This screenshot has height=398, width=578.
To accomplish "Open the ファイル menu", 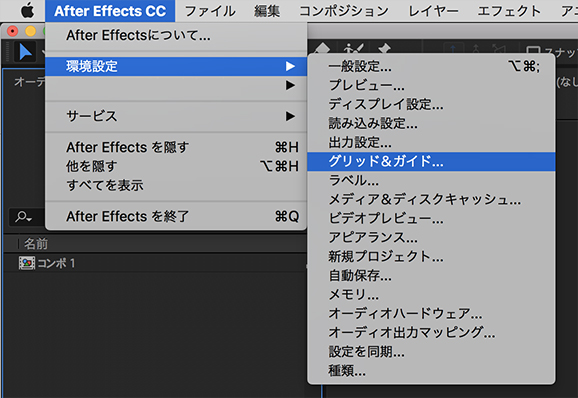I will [210, 11].
